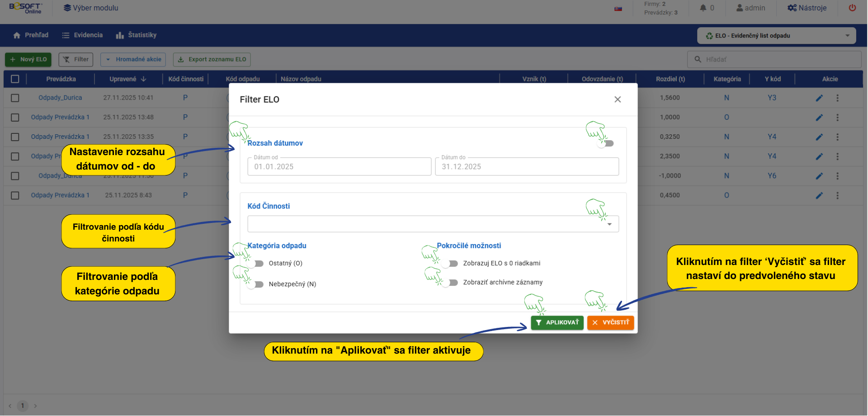
Task: Switch to the Štatistiky tab
Action: (136, 35)
